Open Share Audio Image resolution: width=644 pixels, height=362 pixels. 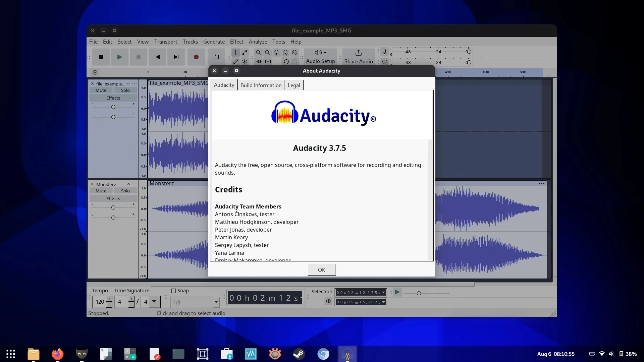[x=358, y=57]
